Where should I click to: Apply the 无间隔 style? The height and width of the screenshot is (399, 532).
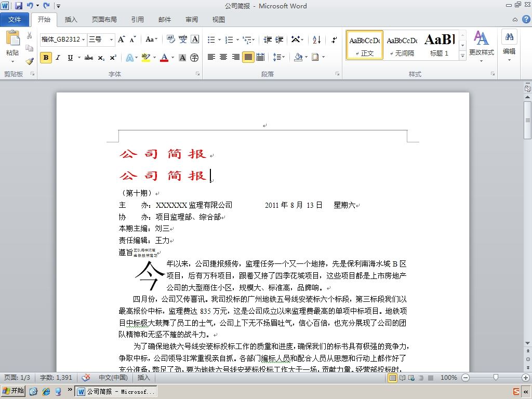click(402, 45)
